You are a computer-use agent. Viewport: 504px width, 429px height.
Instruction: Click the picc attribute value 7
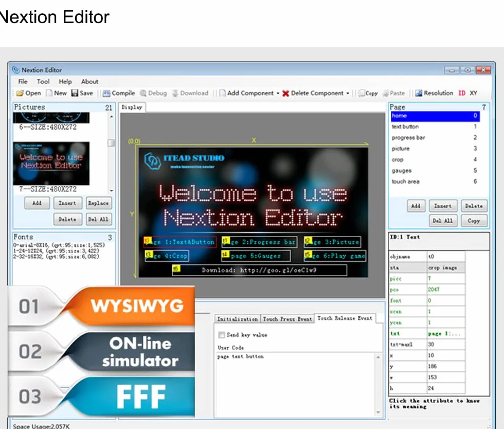(x=446, y=278)
